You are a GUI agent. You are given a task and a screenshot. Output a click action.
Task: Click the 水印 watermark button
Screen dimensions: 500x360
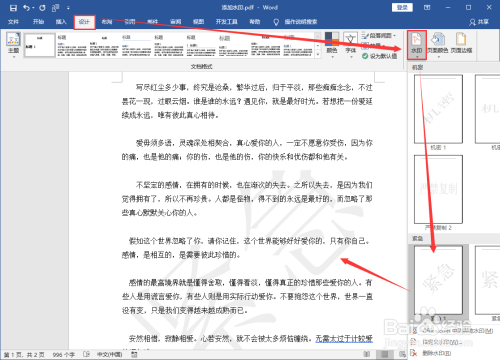[x=417, y=45]
